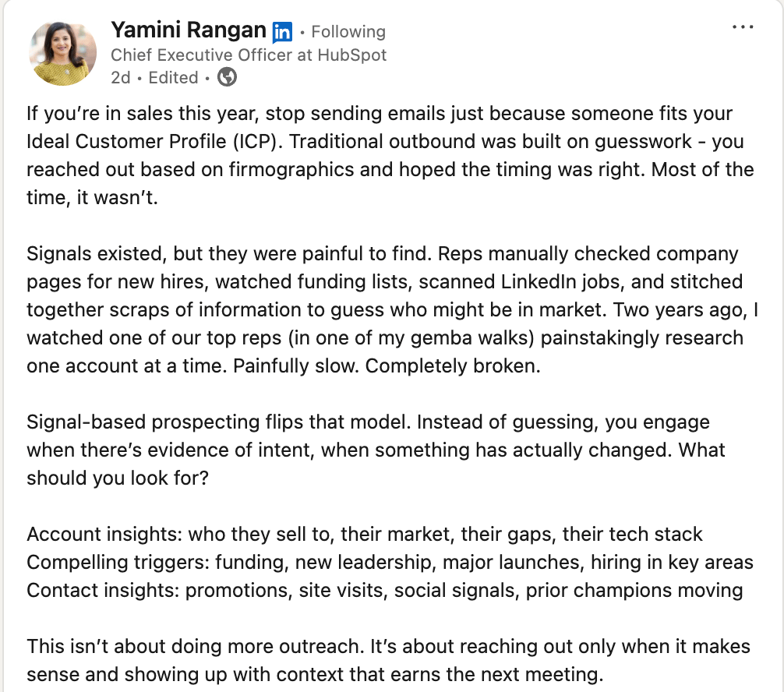Image resolution: width=784 pixels, height=692 pixels.
Task: Click the 'What should you look for?' question
Action: [x=117, y=478]
